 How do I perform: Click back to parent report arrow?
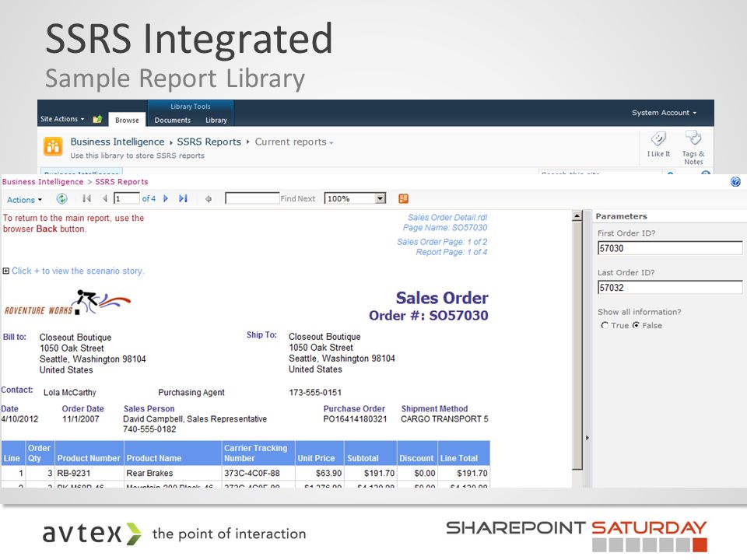tap(209, 199)
